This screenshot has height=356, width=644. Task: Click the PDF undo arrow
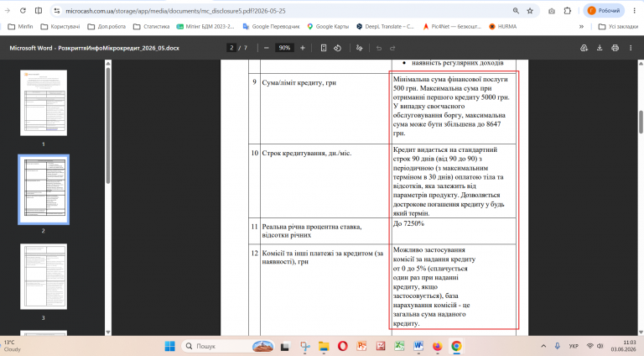coord(379,48)
